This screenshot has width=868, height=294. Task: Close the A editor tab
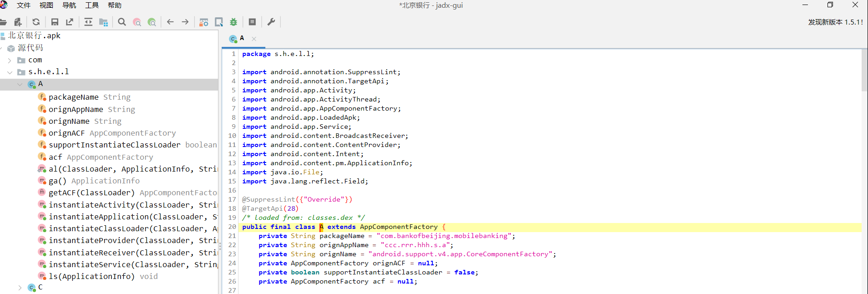coord(254,39)
